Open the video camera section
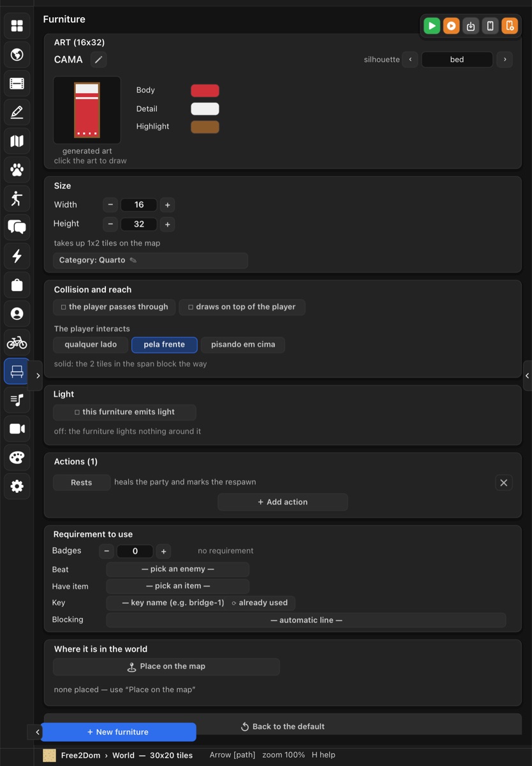This screenshot has height=766, width=532. [x=17, y=429]
